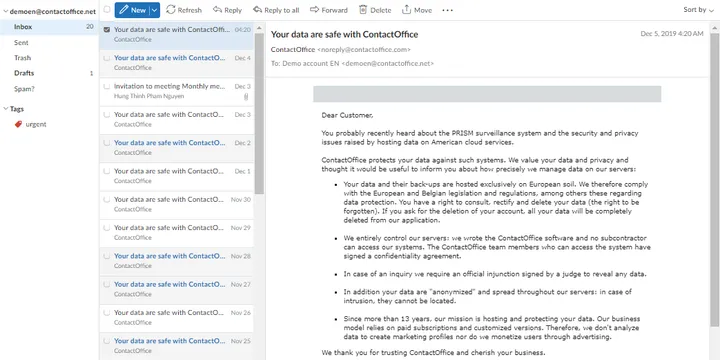Click the Reply arrow icon
Image resolution: width=720 pixels, height=360 pixels.
pos(217,10)
